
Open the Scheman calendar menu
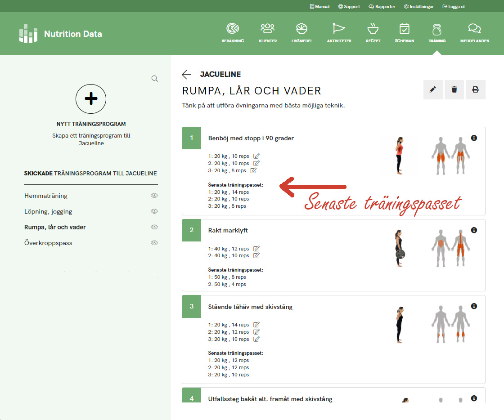point(404,33)
